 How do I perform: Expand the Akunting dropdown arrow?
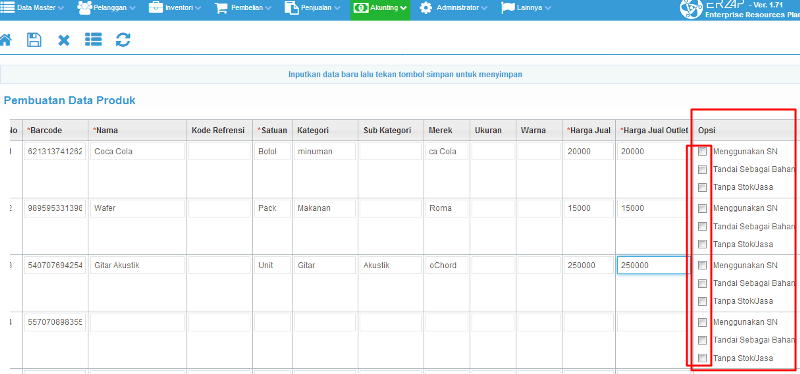pyautogui.click(x=404, y=8)
